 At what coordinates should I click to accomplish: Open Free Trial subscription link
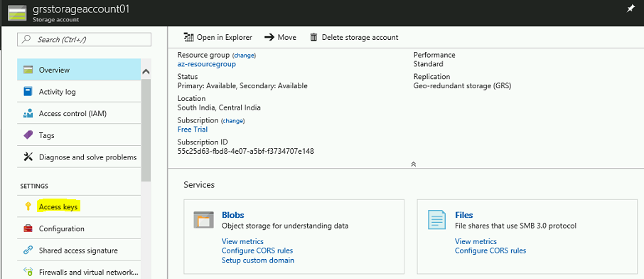(x=192, y=130)
